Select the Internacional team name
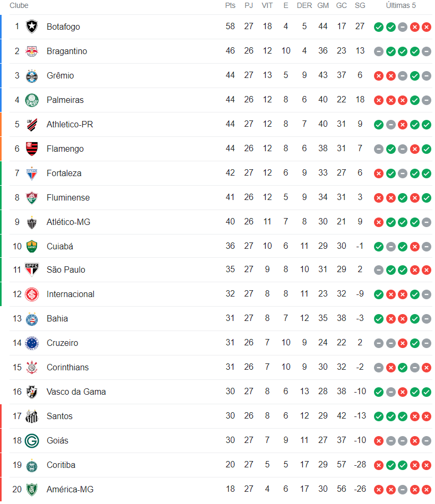This screenshot has height=504, width=435. click(70, 294)
